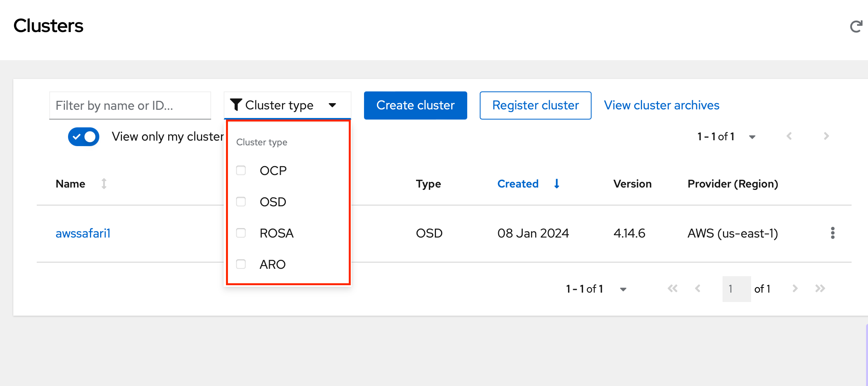
Task: Click bottom pagination next page arrow
Action: [x=795, y=289]
